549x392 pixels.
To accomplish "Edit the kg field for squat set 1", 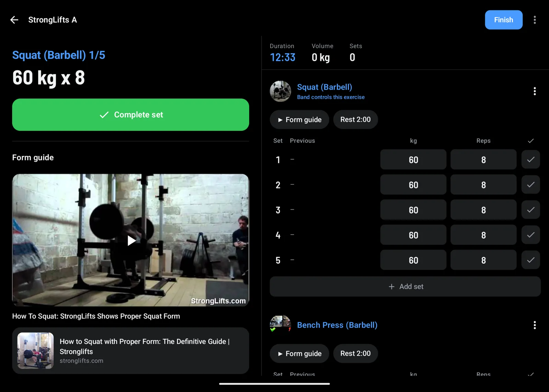I will (413, 160).
